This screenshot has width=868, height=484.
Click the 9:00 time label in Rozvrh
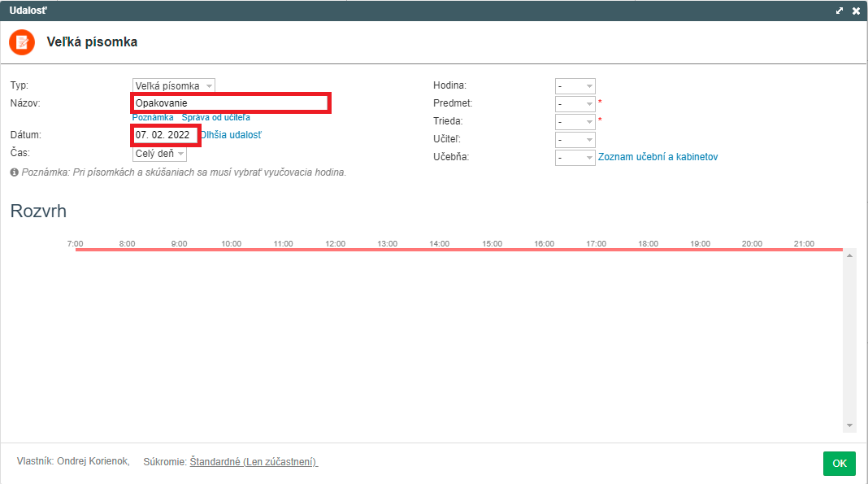point(180,244)
